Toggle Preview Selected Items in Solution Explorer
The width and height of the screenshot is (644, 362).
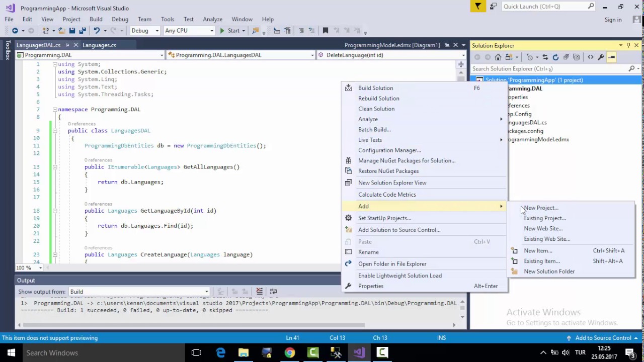611,57
